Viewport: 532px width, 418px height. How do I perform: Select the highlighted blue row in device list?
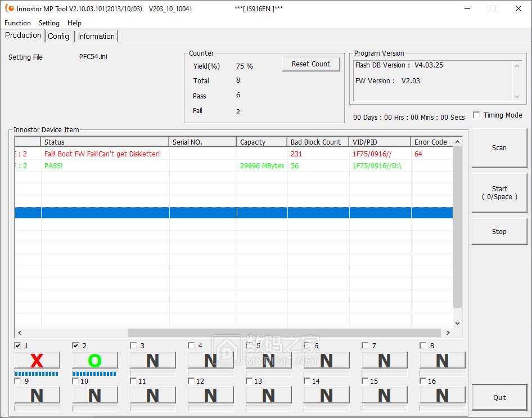[x=234, y=213]
